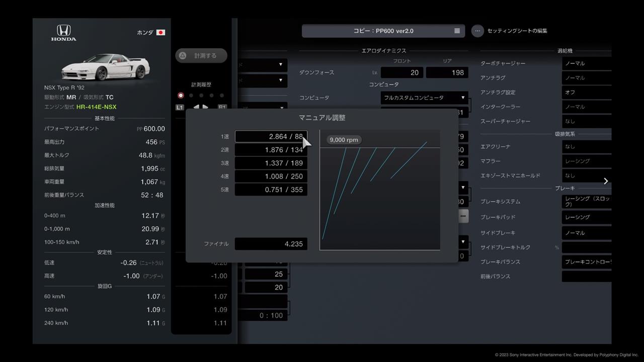The image size is (644, 362).
Task: Go to next settings page chevron
Action: [x=606, y=181]
